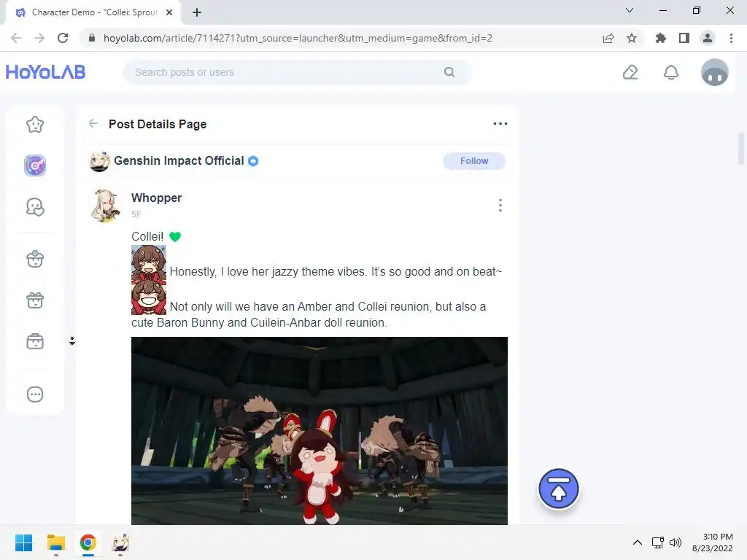The height and width of the screenshot is (560, 747).
Task: Click the back-to-top floating button
Action: [x=558, y=489]
